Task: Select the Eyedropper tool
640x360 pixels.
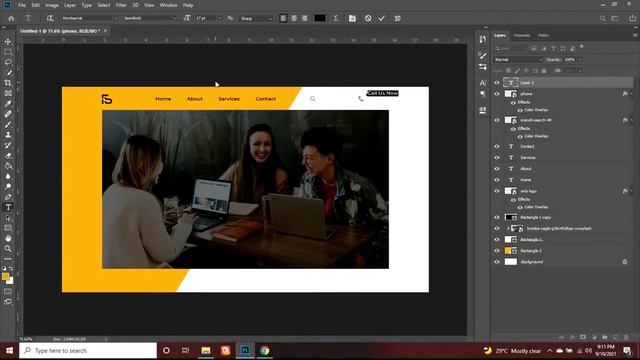Action: click(x=8, y=104)
